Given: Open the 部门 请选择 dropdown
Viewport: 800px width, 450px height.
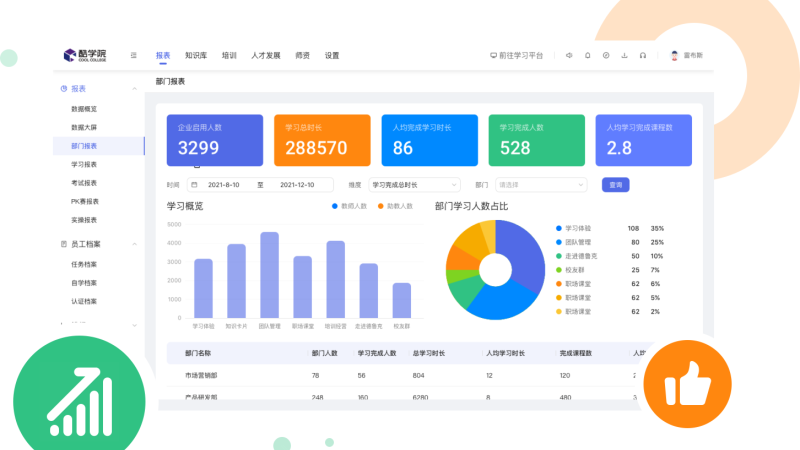Looking at the screenshot, I should click(x=541, y=185).
